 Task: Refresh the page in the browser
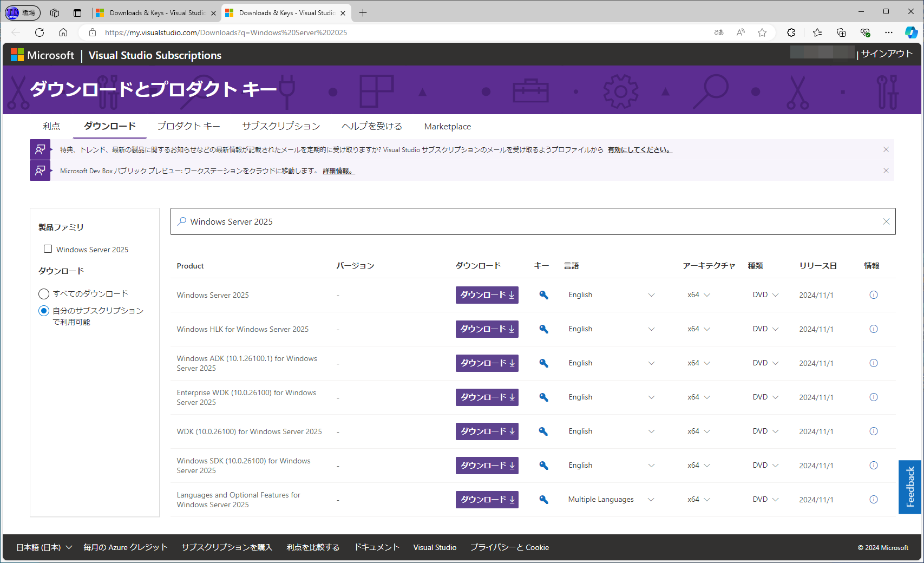click(x=40, y=32)
